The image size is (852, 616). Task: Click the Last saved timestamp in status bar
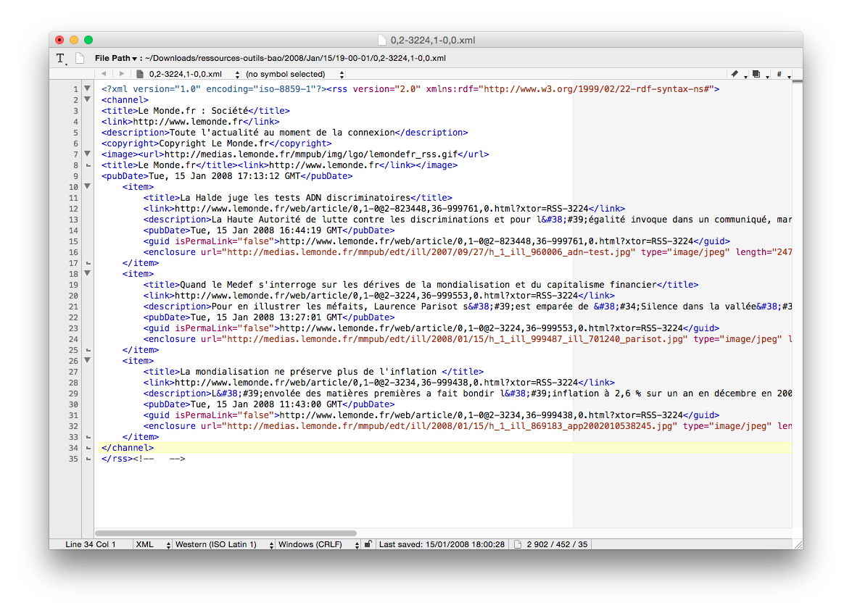tap(442, 544)
